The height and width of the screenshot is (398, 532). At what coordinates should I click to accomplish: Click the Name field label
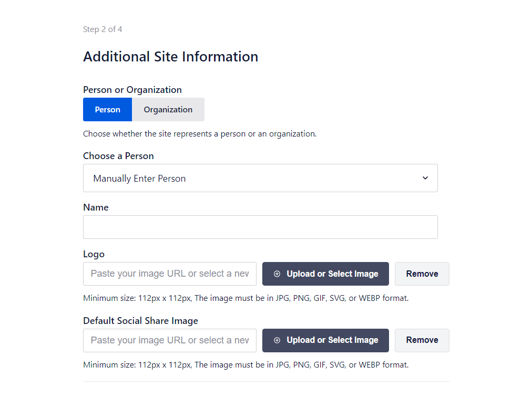pyautogui.click(x=96, y=207)
